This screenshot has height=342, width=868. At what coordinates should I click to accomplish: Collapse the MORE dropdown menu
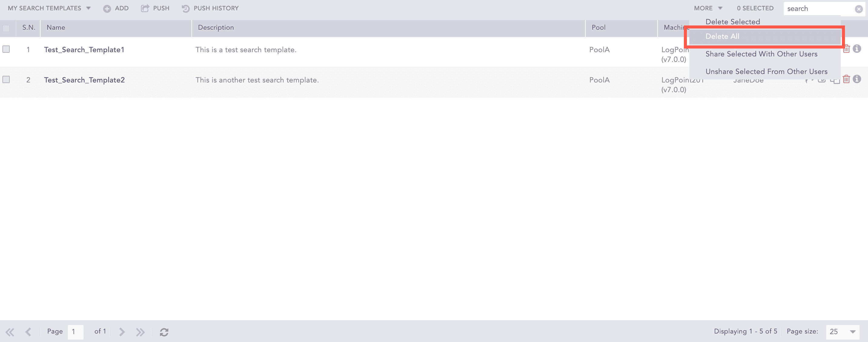pos(707,8)
